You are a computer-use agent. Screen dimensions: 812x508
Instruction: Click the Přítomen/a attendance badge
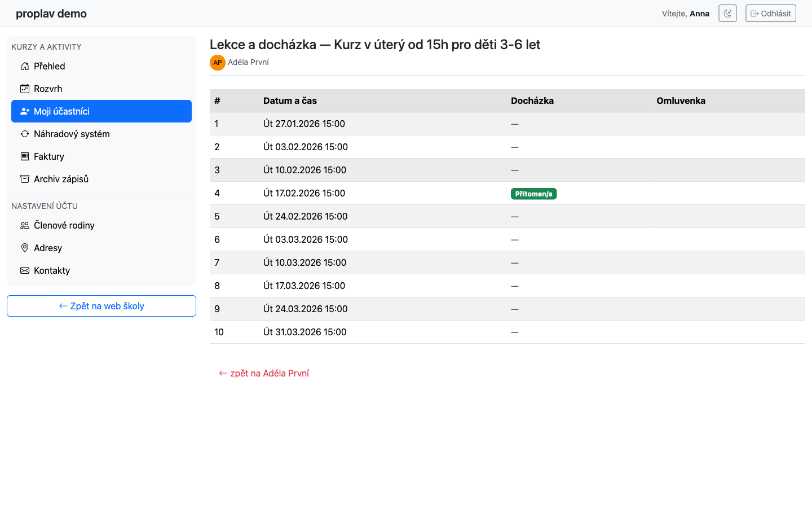tap(533, 194)
